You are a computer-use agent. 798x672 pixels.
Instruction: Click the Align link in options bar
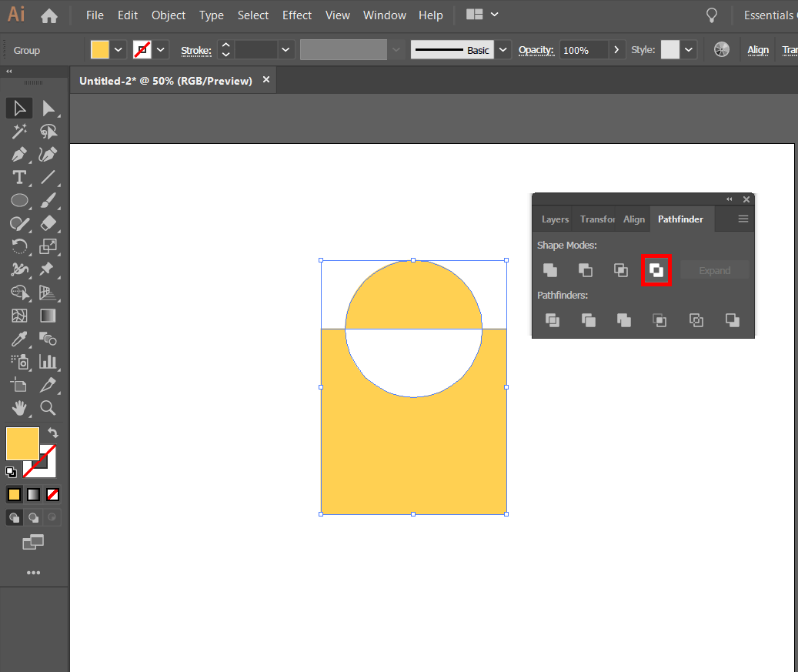pyautogui.click(x=758, y=49)
